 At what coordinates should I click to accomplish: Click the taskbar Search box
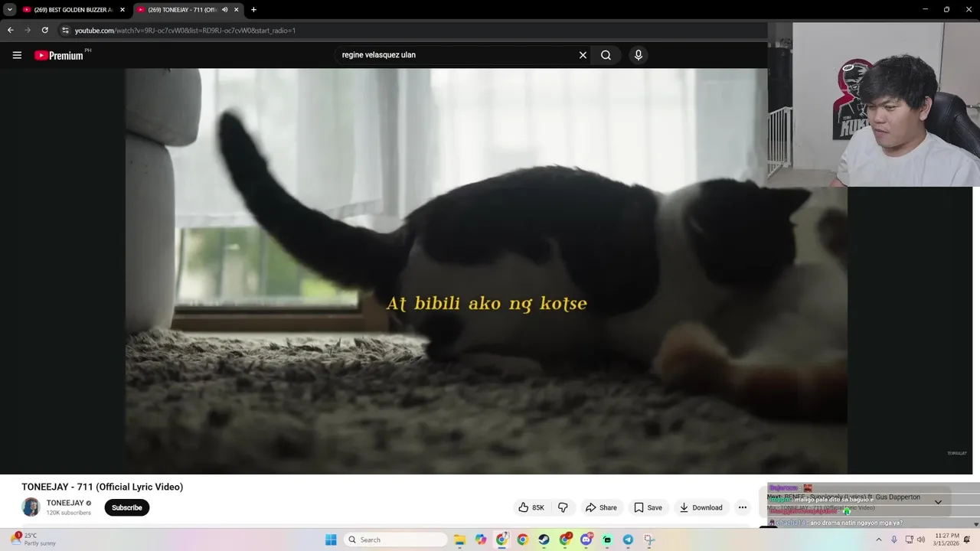[x=395, y=540]
